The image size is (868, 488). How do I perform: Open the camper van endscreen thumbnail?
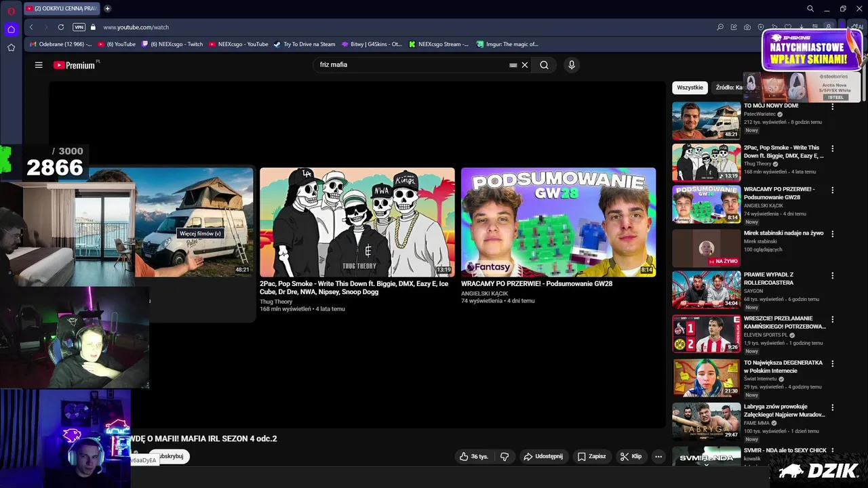193,222
